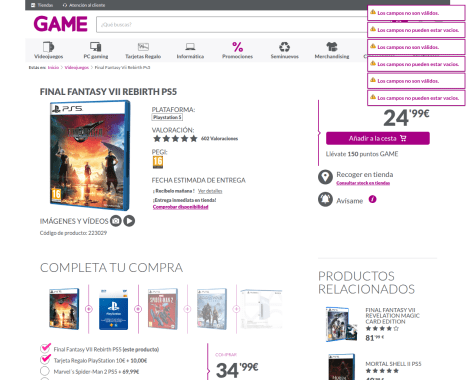
Task: Open the Informática category
Action: pos(190,50)
